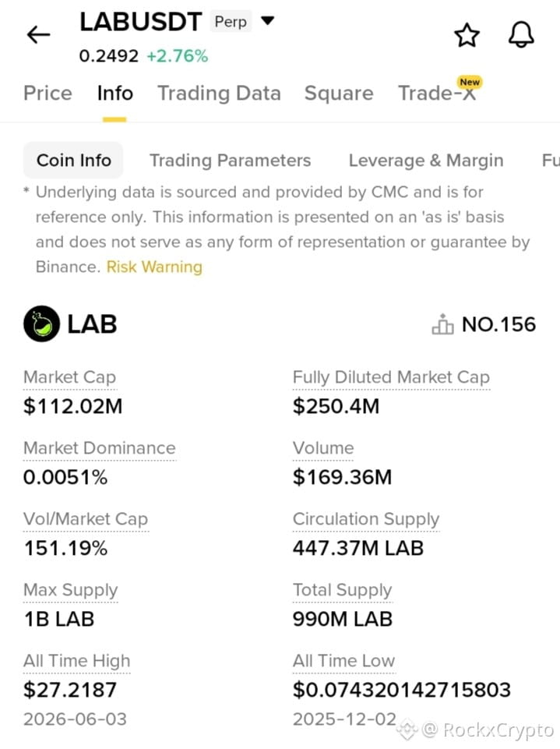Expand the LABUSDT Perp pair selector arrow

pos(268,20)
